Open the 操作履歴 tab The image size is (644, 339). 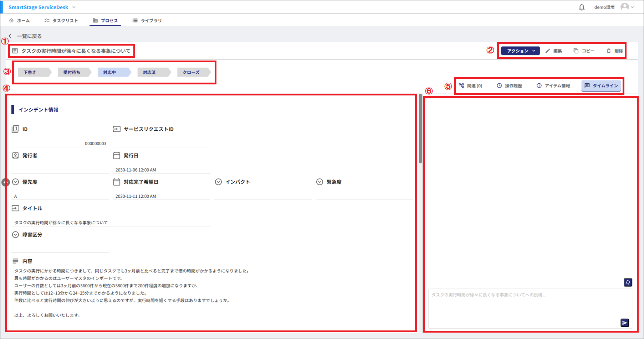coord(509,86)
